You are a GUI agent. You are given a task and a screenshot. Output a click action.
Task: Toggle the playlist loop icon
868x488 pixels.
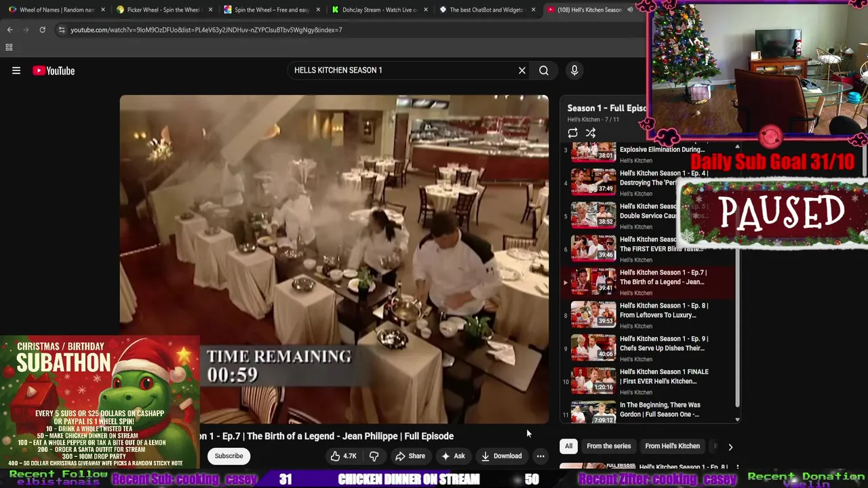(573, 133)
